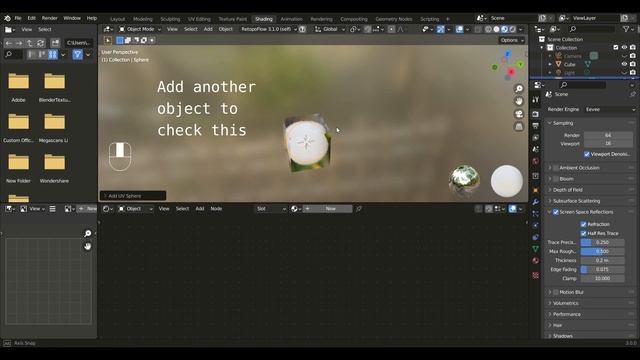Switch to the Geometry Nodes workspace tab
Image resolution: width=640 pixels, height=360 pixels.
393,19
